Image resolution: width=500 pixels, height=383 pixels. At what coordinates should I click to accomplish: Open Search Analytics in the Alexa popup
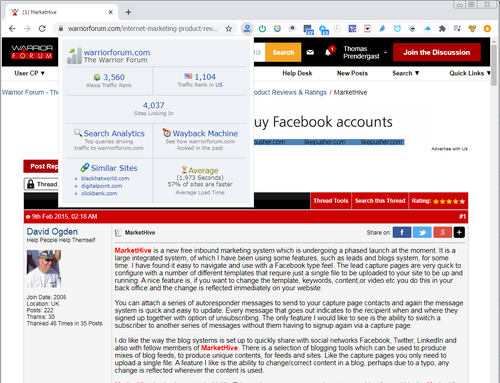[x=114, y=133]
